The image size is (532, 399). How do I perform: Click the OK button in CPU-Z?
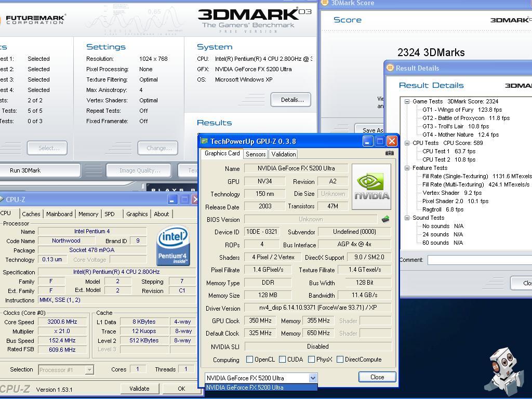(181, 389)
